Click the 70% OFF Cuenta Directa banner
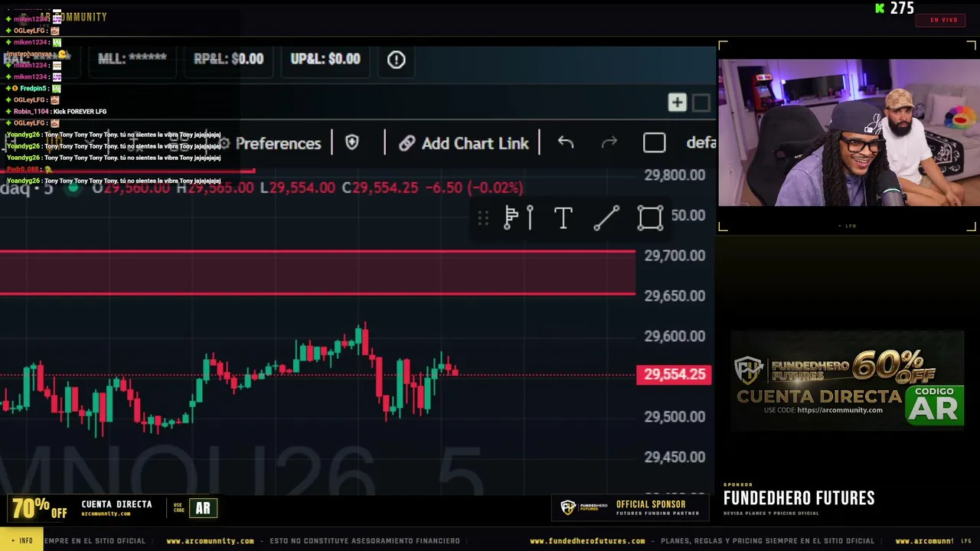The height and width of the screenshot is (551, 980). (113, 508)
